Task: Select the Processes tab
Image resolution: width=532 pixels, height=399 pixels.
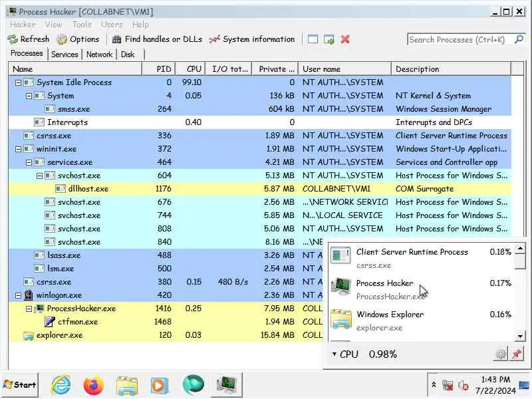Action: [x=27, y=53]
